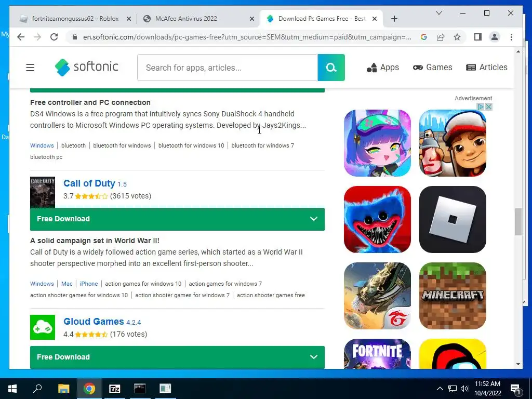The height and width of the screenshot is (399, 532).
Task: Reload the current page
Action: (54, 37)
